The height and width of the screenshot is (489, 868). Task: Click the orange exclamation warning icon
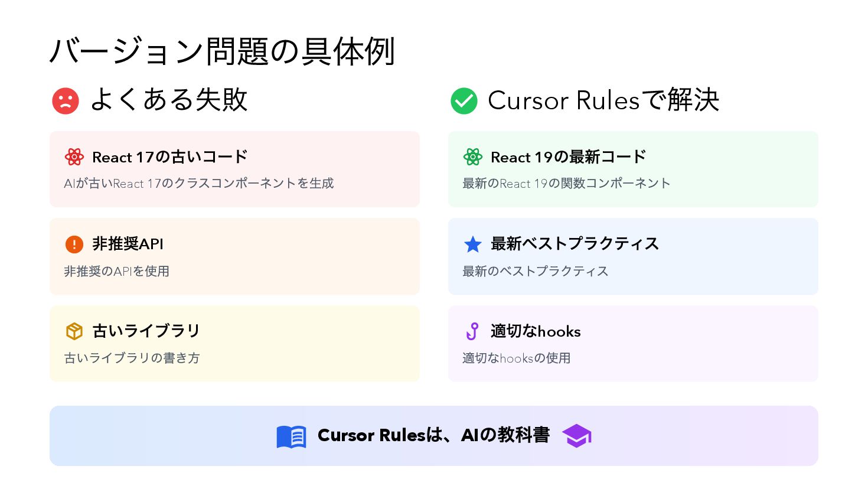(74, 244)
